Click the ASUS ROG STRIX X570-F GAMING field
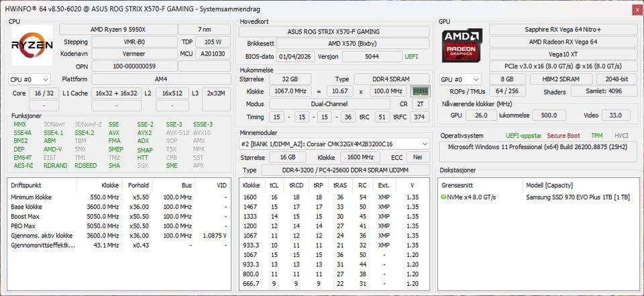This screenshot has height=296, width=644. (333, 32)
